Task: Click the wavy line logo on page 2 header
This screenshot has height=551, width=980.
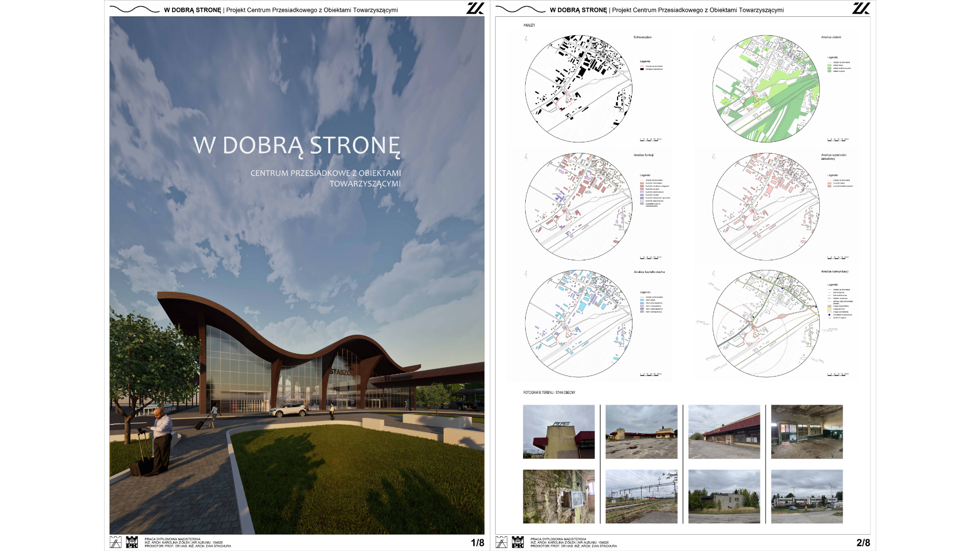Action: [x=520, y=9]
